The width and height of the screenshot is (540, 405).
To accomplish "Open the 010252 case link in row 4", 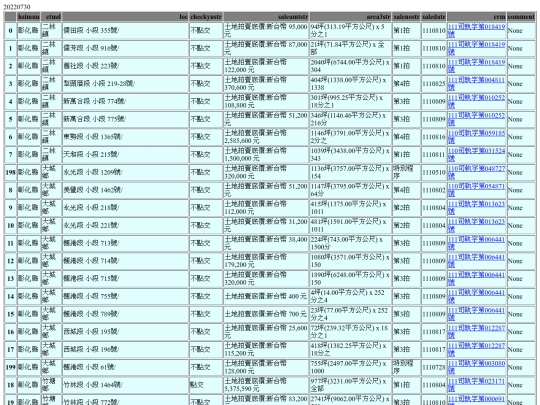I will 476,101.
